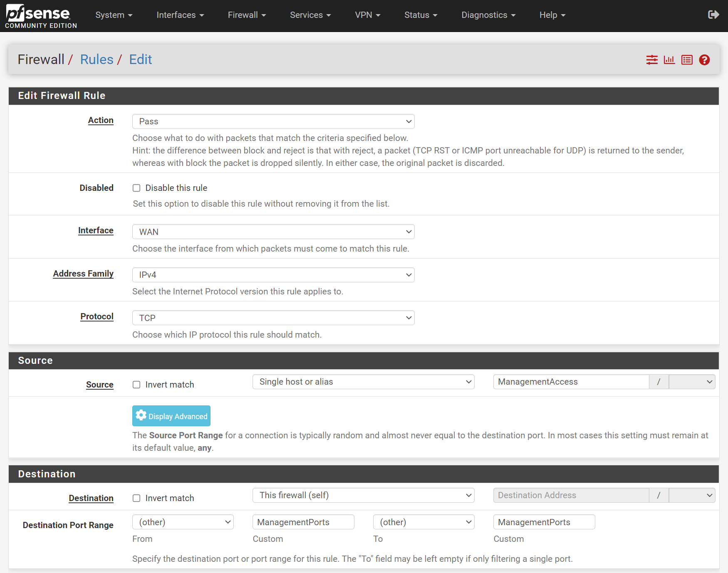728x573 pixels.
Task: Open the Single host or alias dropdown
Action: click(x=364, y=382)
